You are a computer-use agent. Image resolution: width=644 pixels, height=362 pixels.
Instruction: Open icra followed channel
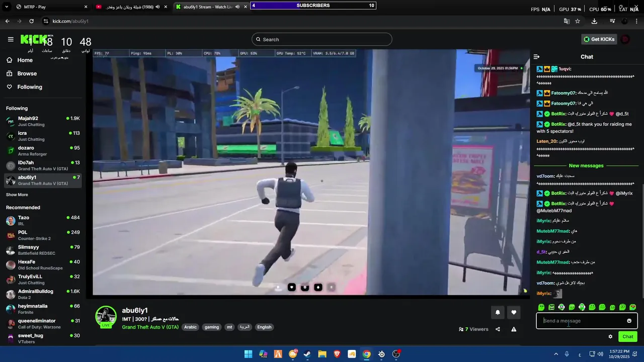click(43, 136)
